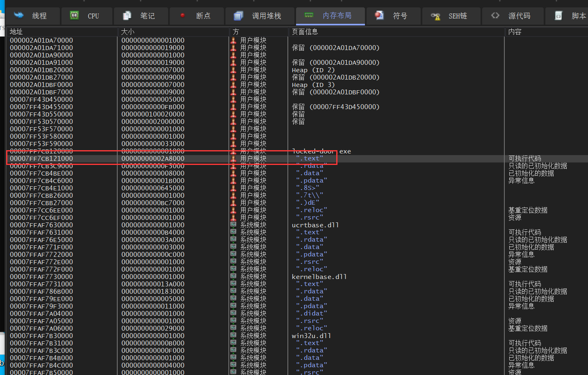Click the 调用堆栈 call stack icon
The height and width of the screenshot is (375, 588).
238,16
